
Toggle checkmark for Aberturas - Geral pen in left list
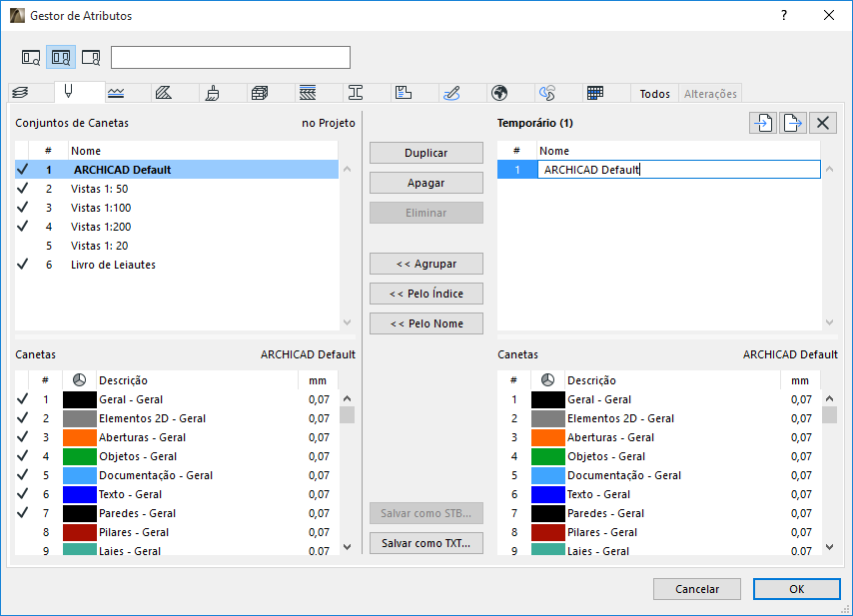pos(23,437)
